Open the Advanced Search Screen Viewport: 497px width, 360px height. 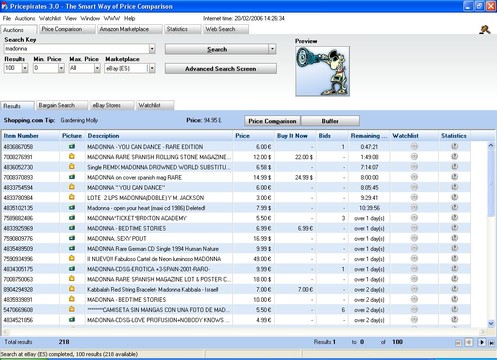coord(221,69)
